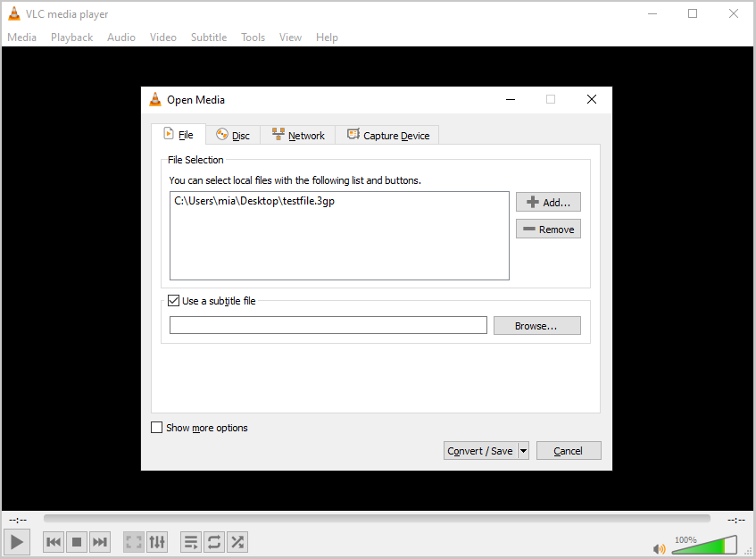Toggle fullscreen video icon

click(134, 542)
